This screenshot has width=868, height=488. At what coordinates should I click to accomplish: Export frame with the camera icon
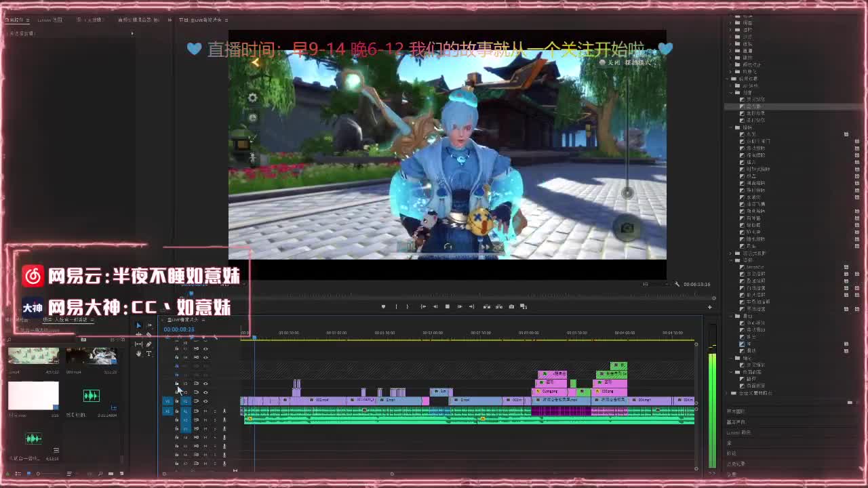511,306
